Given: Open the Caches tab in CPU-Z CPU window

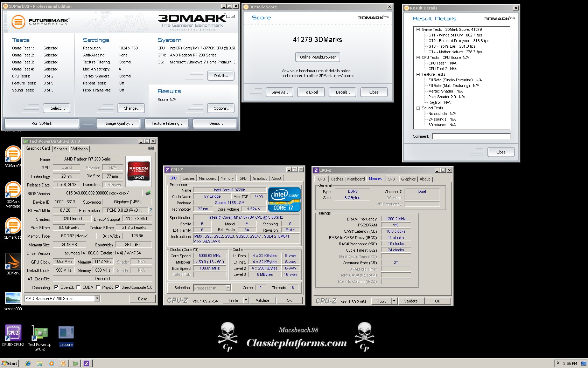Looking at the screenshot, I should tap(189, 178).
